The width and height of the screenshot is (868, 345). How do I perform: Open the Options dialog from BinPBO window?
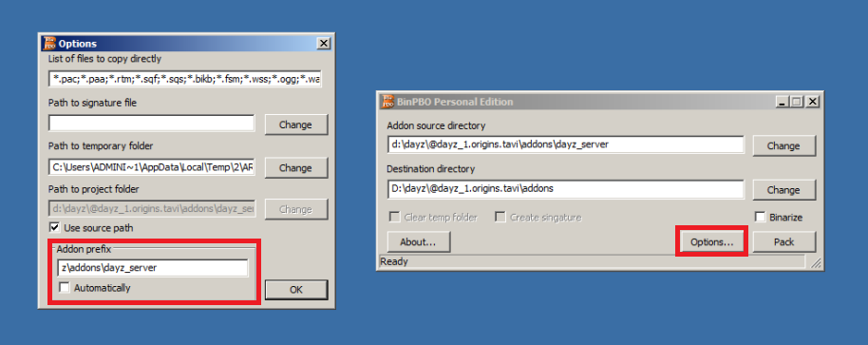[x=712, y=242]
